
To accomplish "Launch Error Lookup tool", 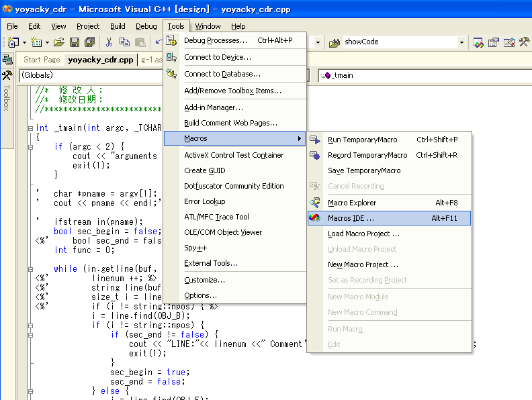I will [x=235, y=201].
